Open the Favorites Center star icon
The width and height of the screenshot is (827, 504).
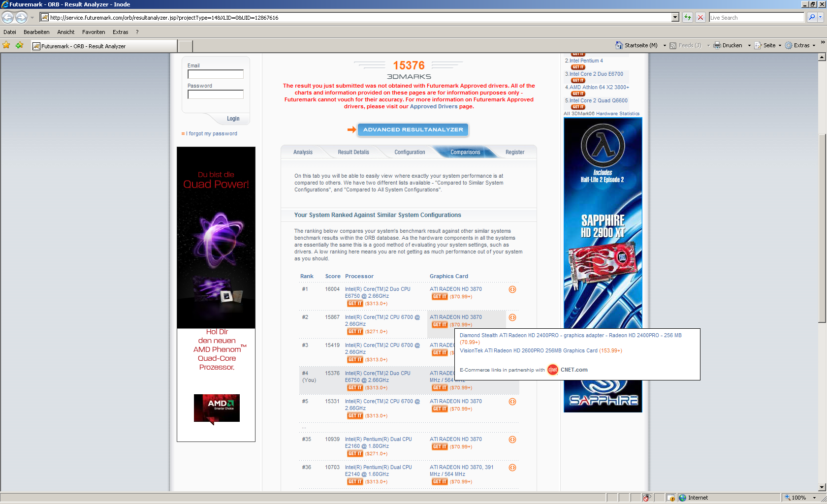pos(6,45)
